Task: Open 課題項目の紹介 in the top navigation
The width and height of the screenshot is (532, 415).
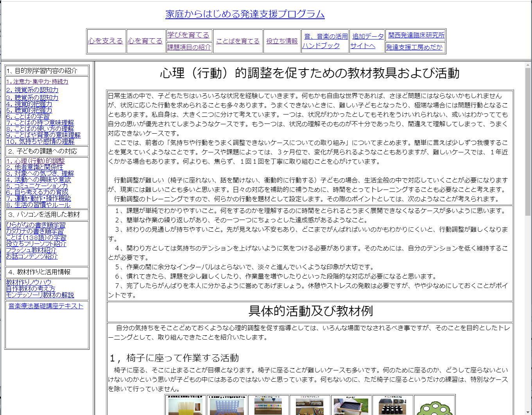Action: (189, 47)
